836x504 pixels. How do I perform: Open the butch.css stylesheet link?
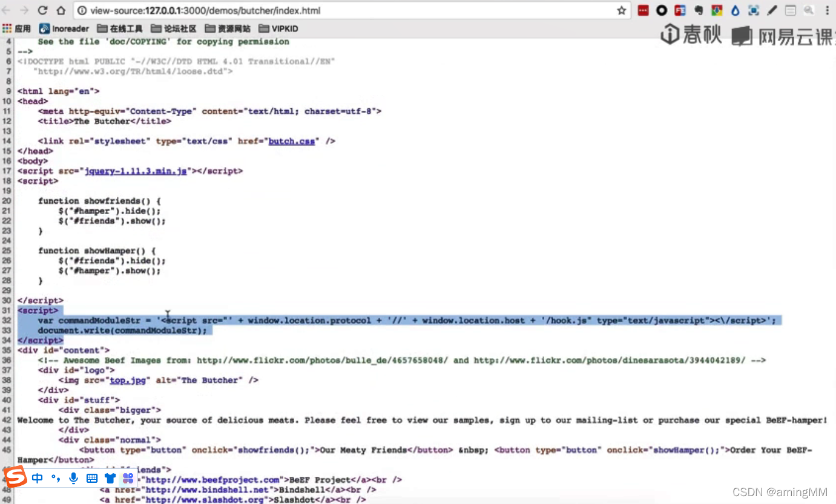tap(292, 141)
